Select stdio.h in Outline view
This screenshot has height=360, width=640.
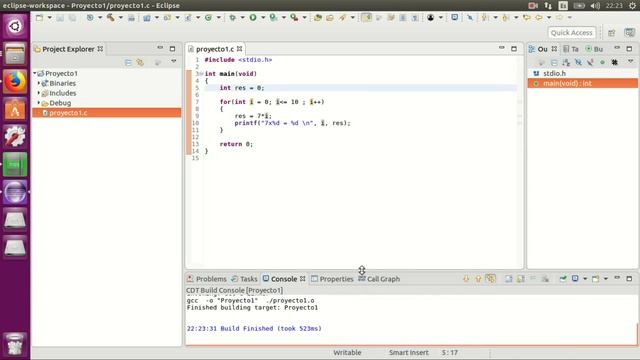point(554,73)
